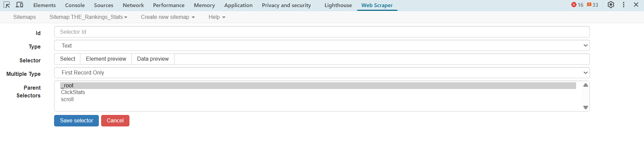Screen dimensions: 644x148
Task: Click the red Cancel button
Action: coord(115,121)
